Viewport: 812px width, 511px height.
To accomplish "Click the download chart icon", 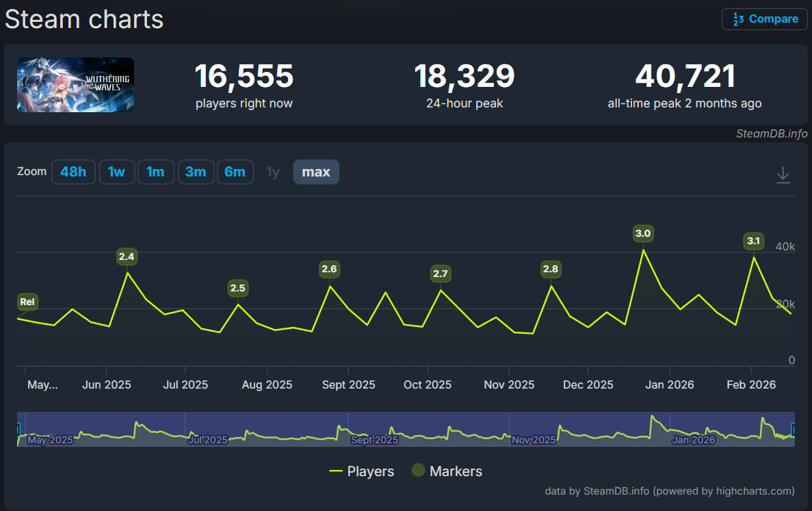I will (x=783, y=175).
